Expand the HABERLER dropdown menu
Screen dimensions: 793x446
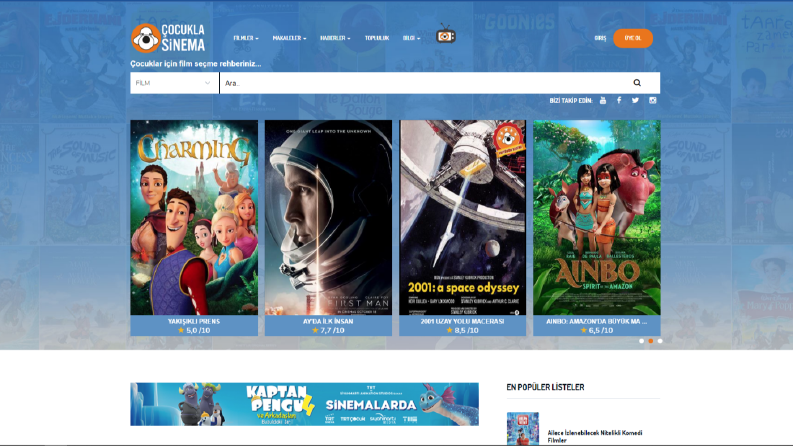tap(335, 38)
